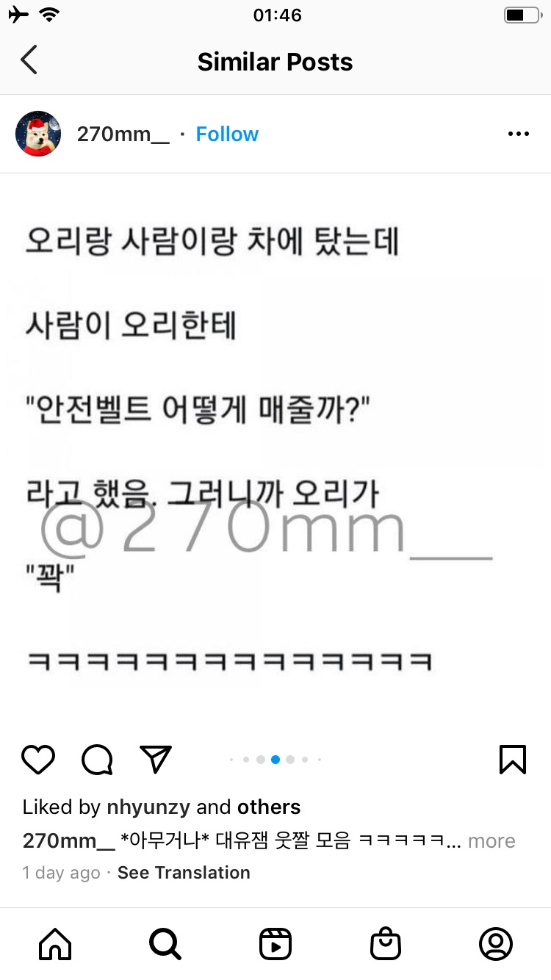Tap the back arrow in header
This screenshot has width=551, height=980.
tap(29, 60)
